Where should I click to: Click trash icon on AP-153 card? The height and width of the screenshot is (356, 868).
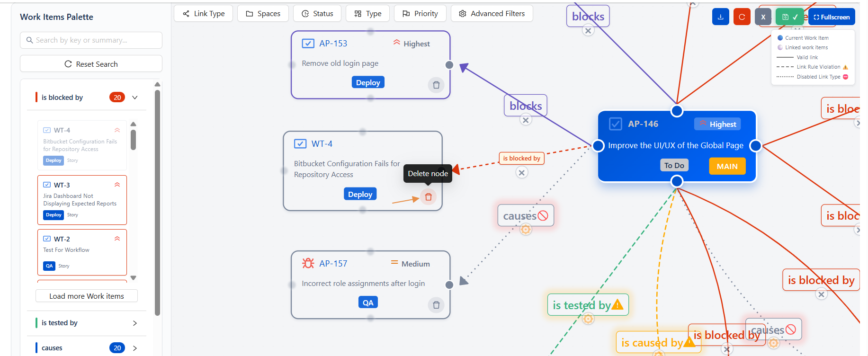pos(436,85)
